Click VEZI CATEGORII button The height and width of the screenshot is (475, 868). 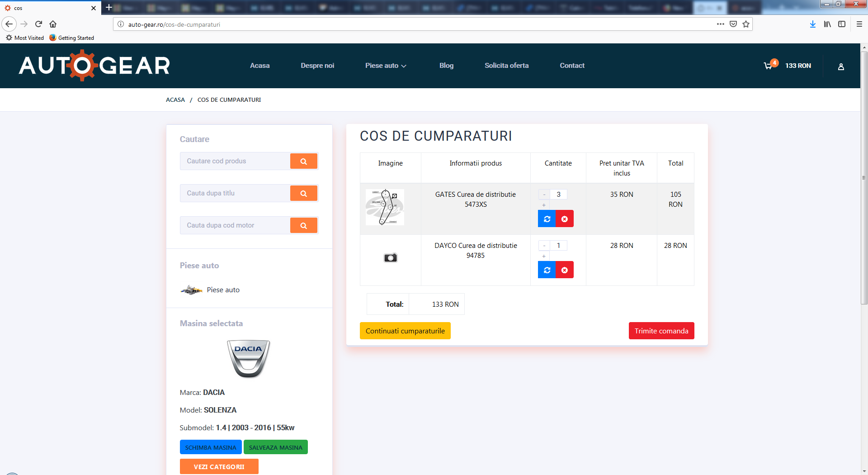click(x=219, y=466)
